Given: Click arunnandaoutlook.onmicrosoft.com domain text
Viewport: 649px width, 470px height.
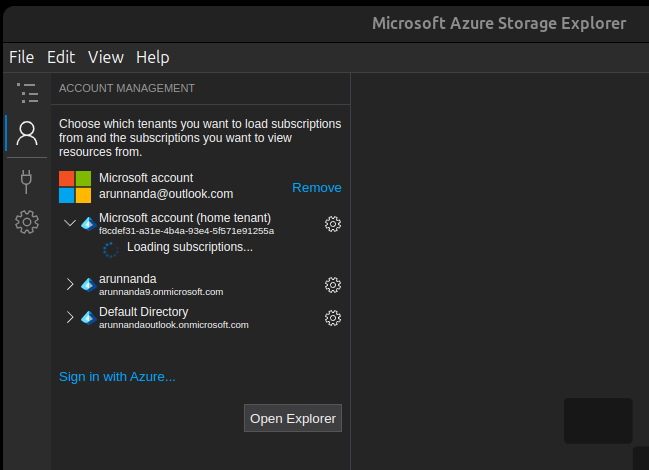Looking at the screenshot, I should point(174,325).
